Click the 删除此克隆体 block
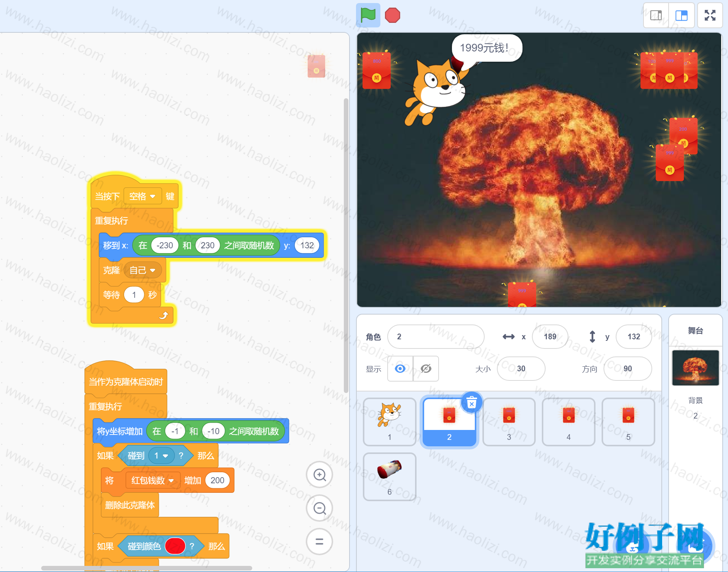The height and width of the screenshot is (572, 728). point(130,505)
